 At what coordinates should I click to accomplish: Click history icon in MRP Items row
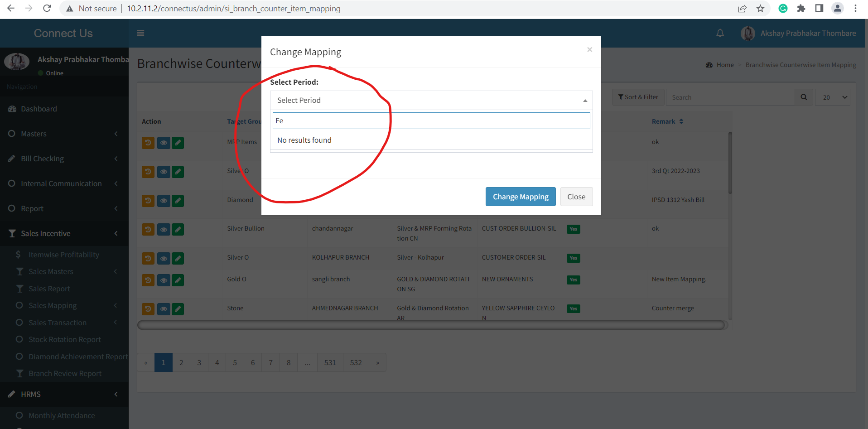click(x=148, y=143)
